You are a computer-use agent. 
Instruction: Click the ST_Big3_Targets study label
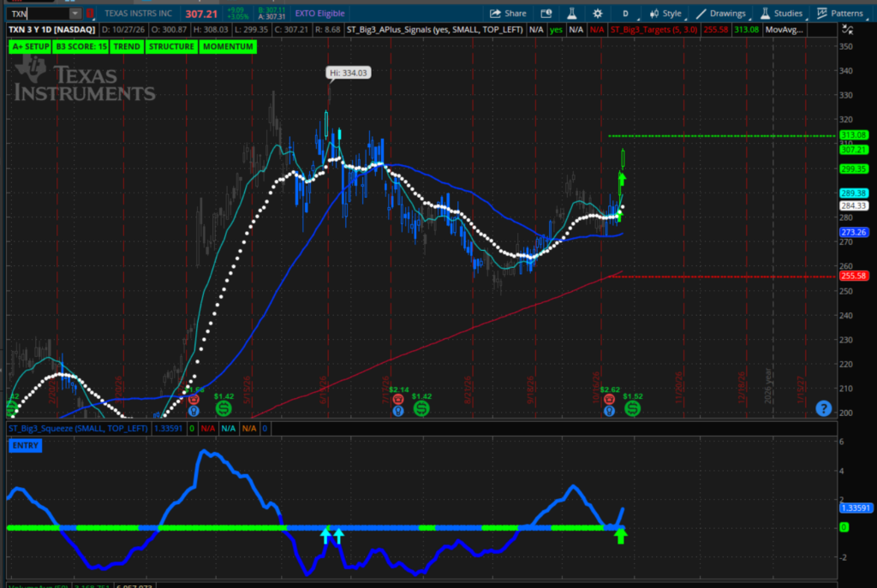[x=653, y=30]
